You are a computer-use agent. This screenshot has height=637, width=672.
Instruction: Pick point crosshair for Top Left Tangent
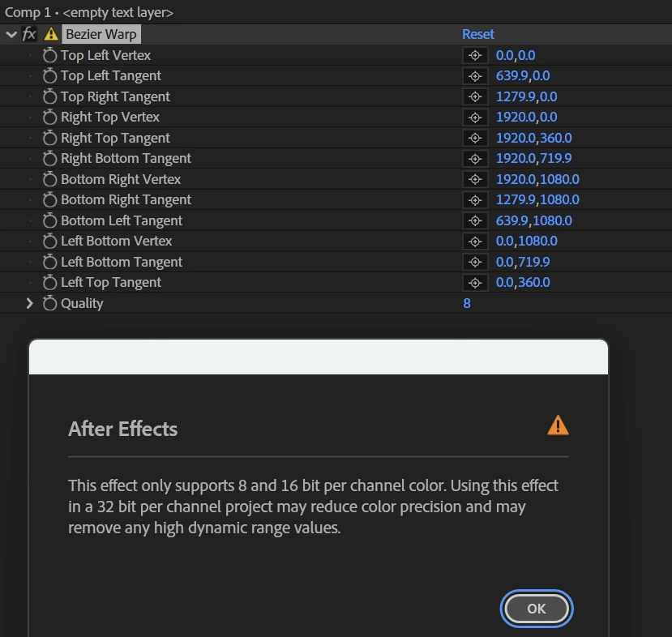click(x=475, y=76)
